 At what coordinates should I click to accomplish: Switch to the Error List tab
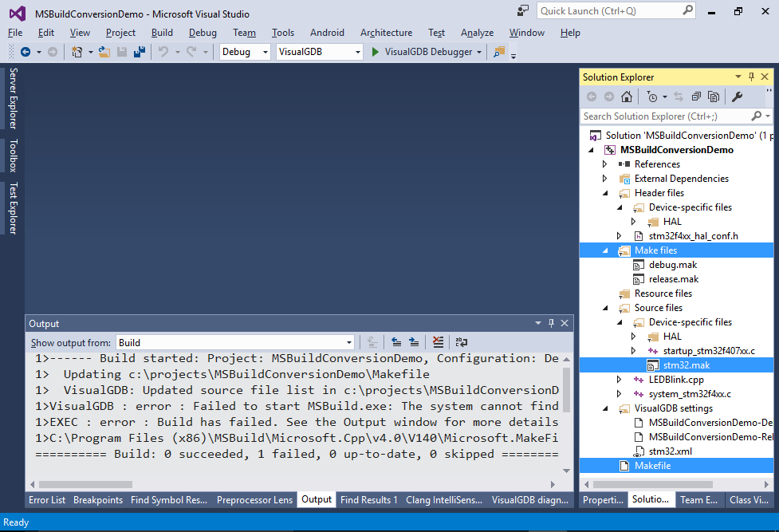(47, 499)
